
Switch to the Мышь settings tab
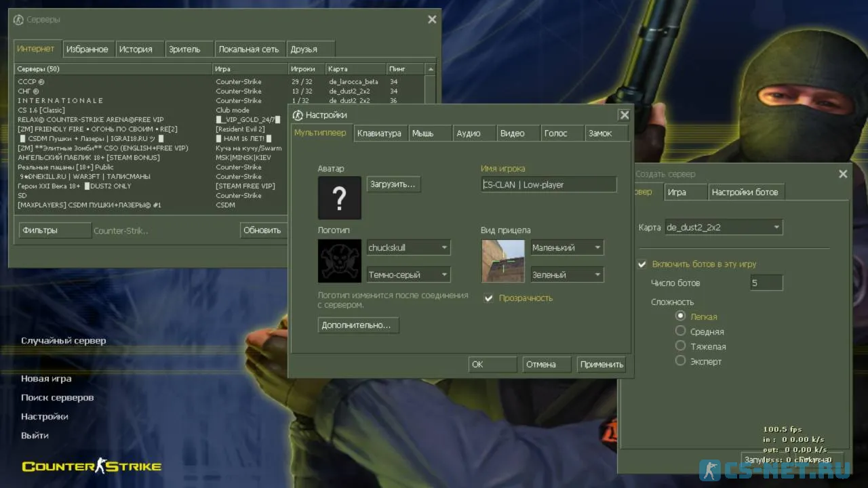point(430,134)
